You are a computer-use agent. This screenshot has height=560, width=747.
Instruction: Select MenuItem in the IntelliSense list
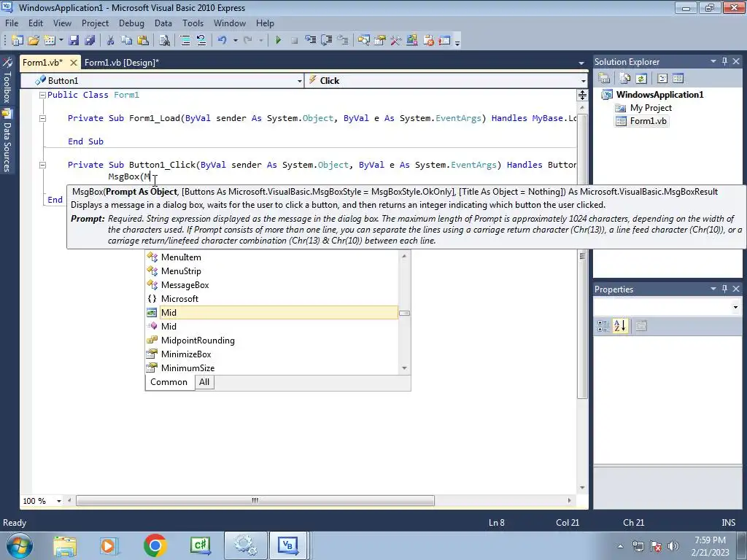(272, 257)
